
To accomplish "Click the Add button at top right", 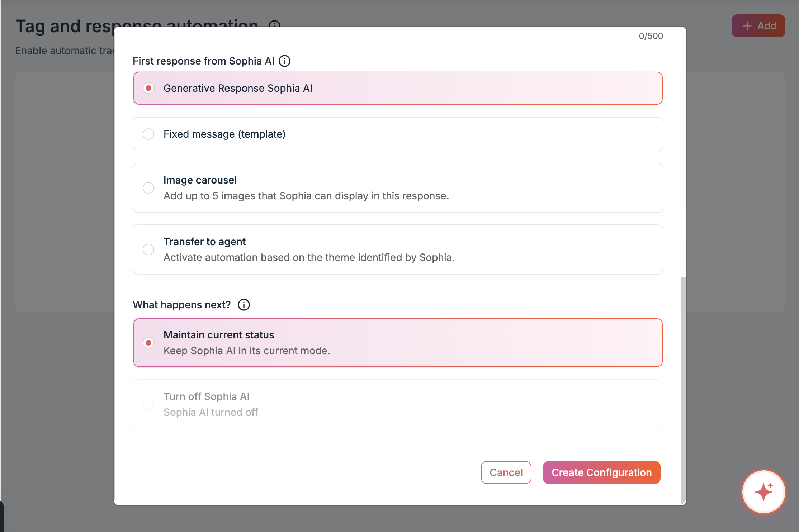I will (x=758, y=26).
